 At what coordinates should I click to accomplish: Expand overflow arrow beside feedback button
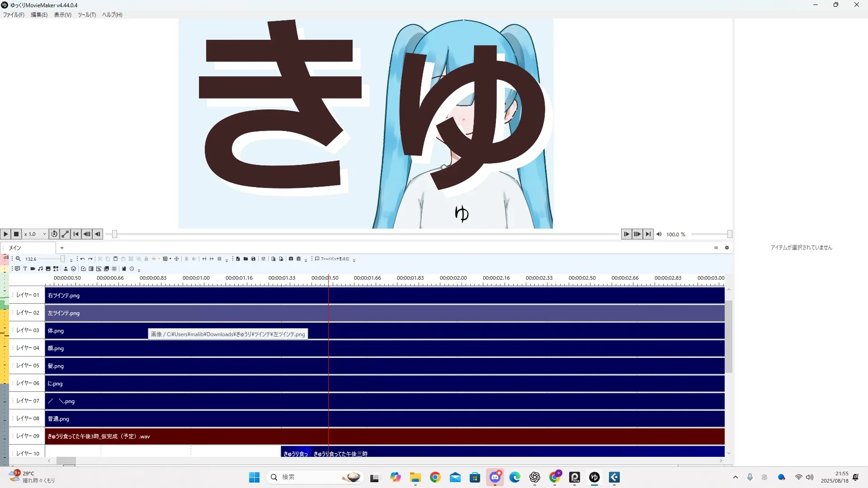coord(354,260)
